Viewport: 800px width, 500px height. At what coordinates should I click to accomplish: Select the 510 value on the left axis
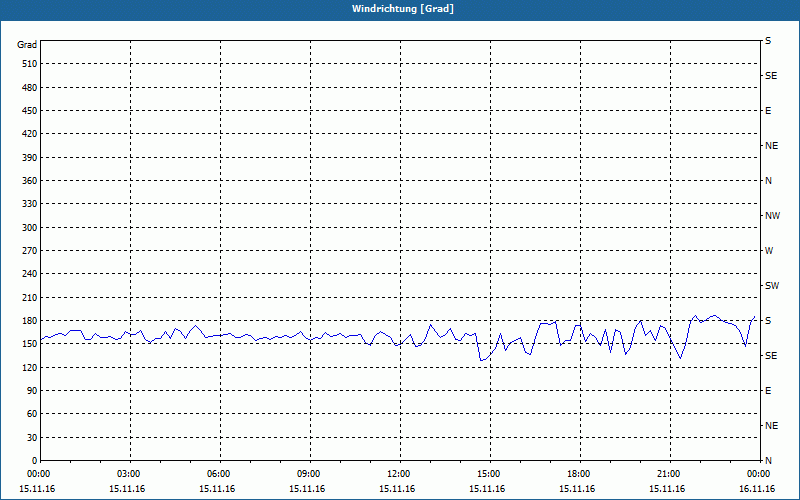[30, 64]
